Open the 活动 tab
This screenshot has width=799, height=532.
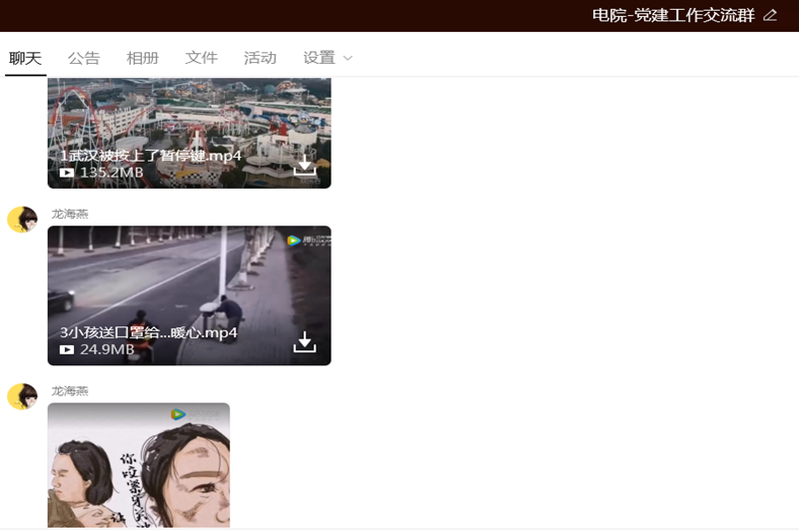pyautogui.click(x=260, y=58)
